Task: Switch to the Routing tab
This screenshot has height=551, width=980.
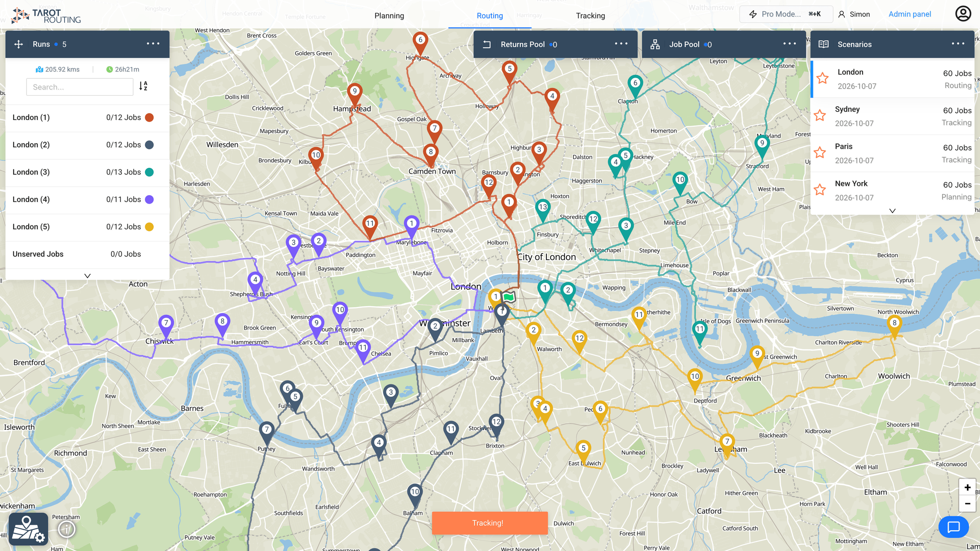Action: click(x=490, y=16)
